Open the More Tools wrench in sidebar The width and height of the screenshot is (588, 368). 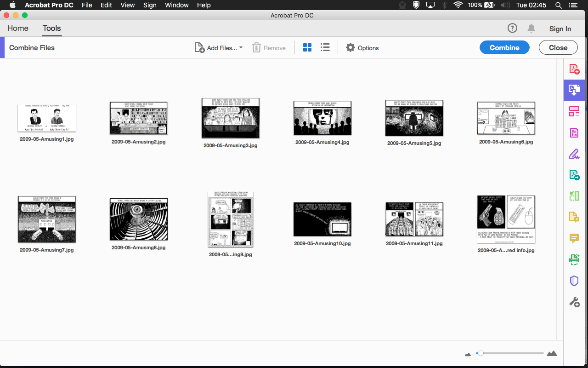click(x=574, y=302)
